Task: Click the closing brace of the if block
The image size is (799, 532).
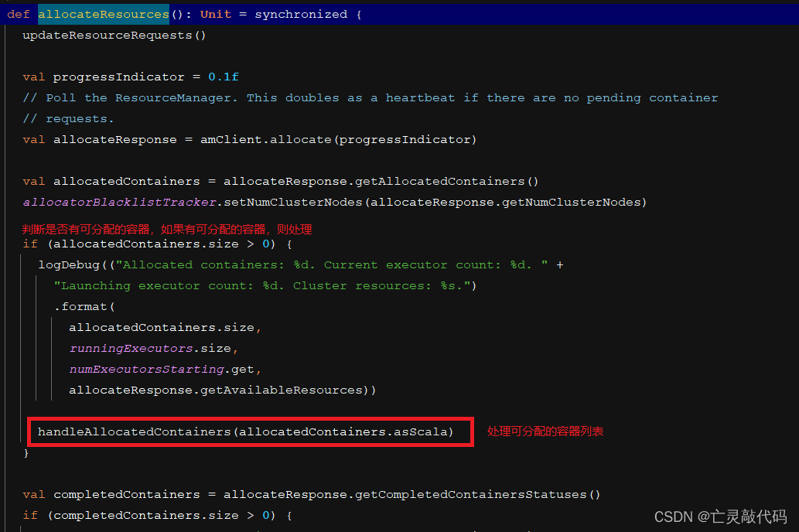Action: click(x=26, y=453)
